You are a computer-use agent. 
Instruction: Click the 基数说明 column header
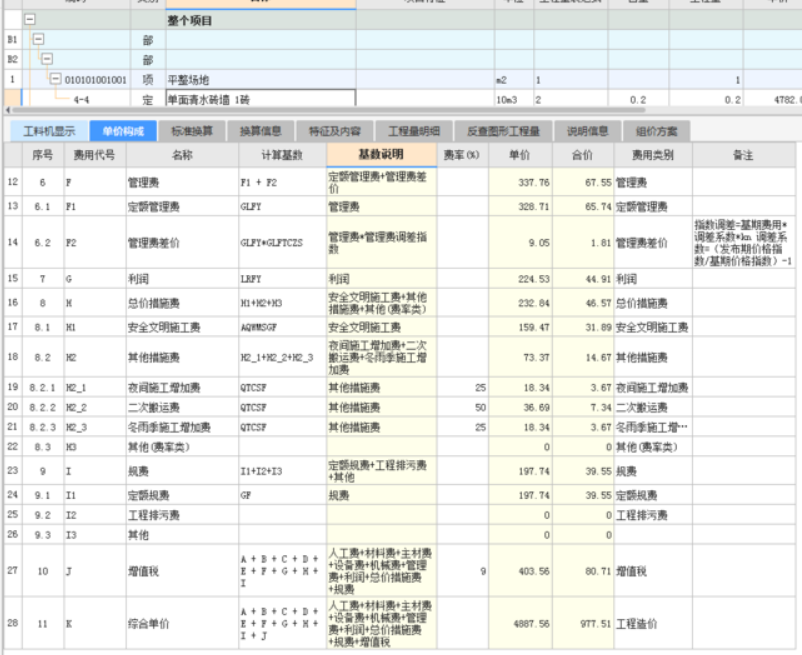381,155
